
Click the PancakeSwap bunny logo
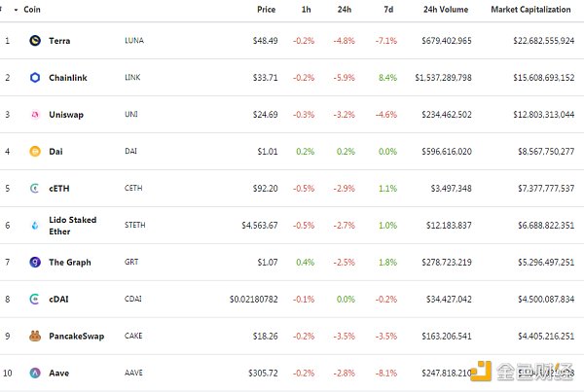(x=35, y=336)
